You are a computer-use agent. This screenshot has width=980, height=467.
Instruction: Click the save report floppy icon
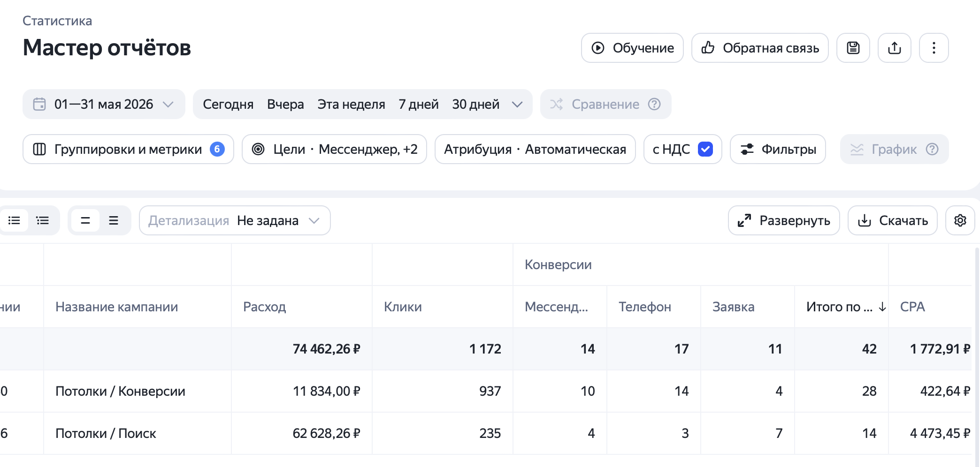point(853,48)
